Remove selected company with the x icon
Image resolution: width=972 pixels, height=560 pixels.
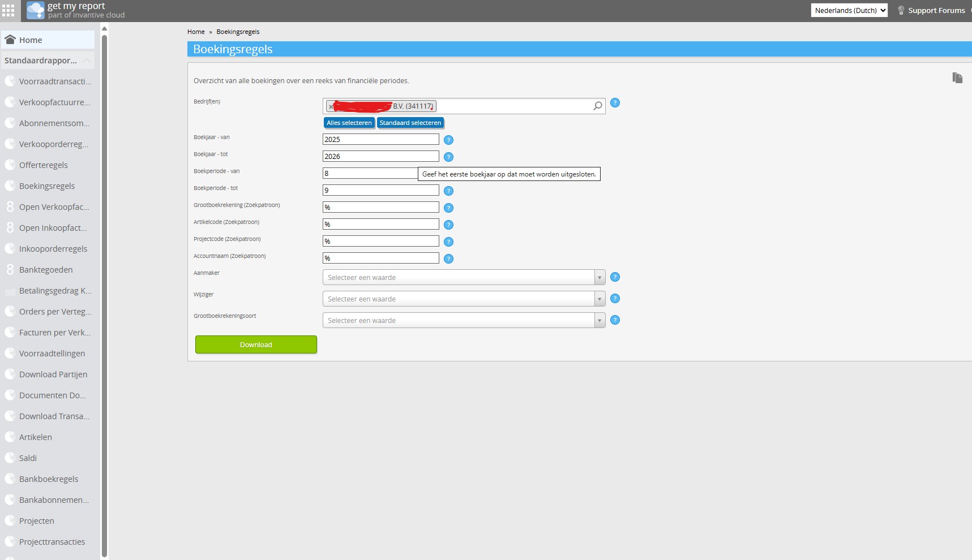331,106
